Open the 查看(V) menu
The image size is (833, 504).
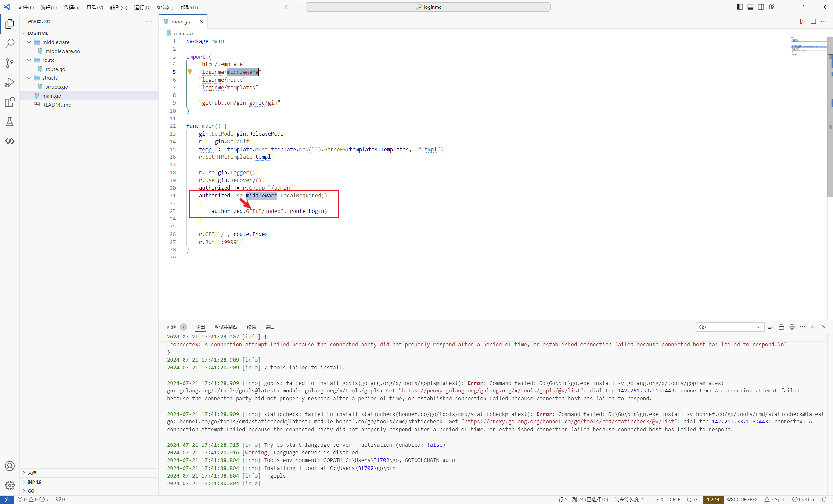pos(95,7)
